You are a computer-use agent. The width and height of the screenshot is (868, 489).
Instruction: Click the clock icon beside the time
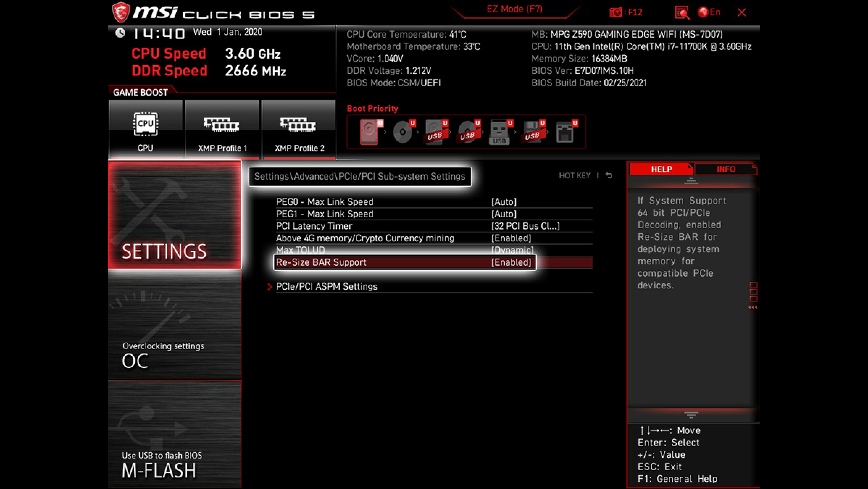(120, 33)
